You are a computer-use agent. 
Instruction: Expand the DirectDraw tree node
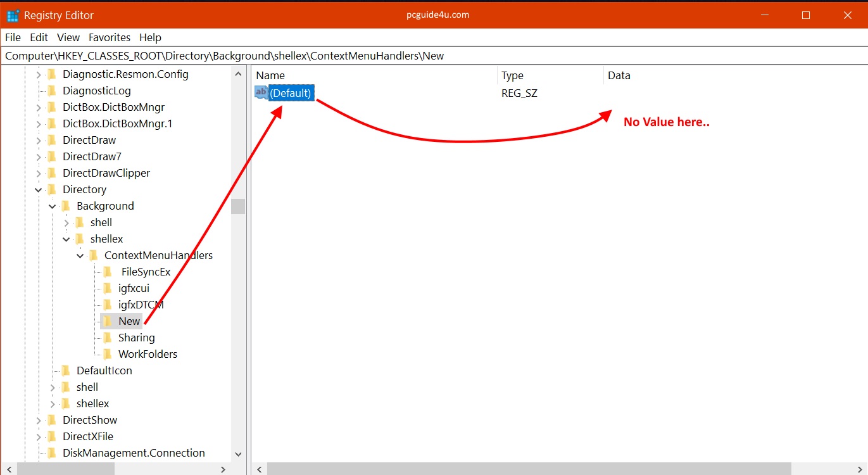pos(39,140)
